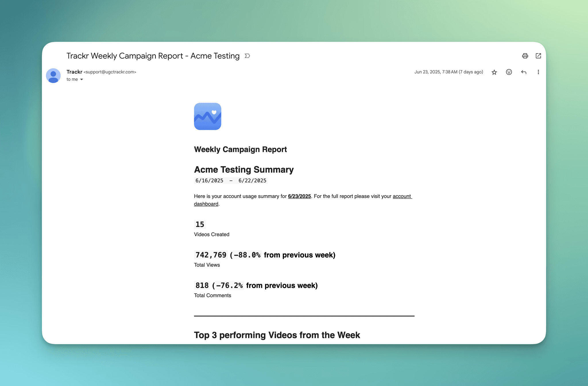Click the Trackr sender avatar
This screenshot has height=386, width=588.
point(53,76)
